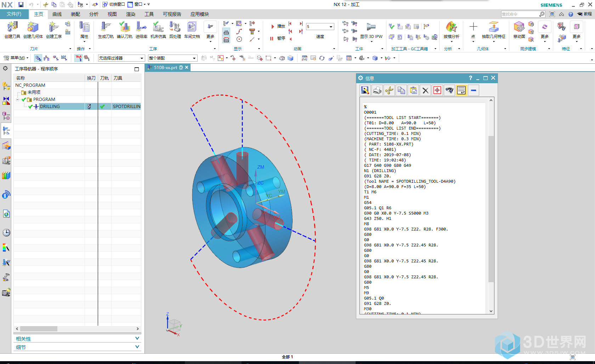595x364 pixels.
Task: Switch to the Home (主页) tab
Action: [x=39, y=14]
